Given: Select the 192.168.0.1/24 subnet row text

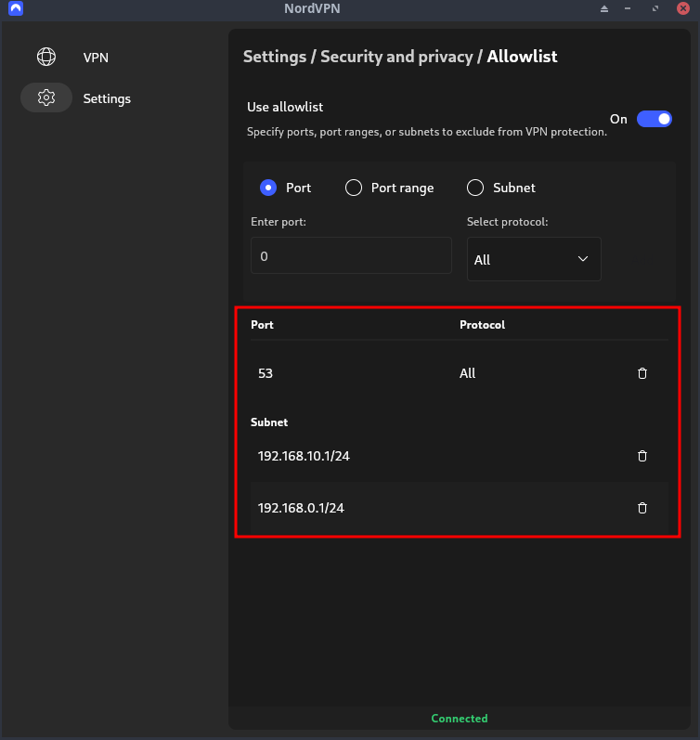Looking at the screenshot, I should click(303, 508).
